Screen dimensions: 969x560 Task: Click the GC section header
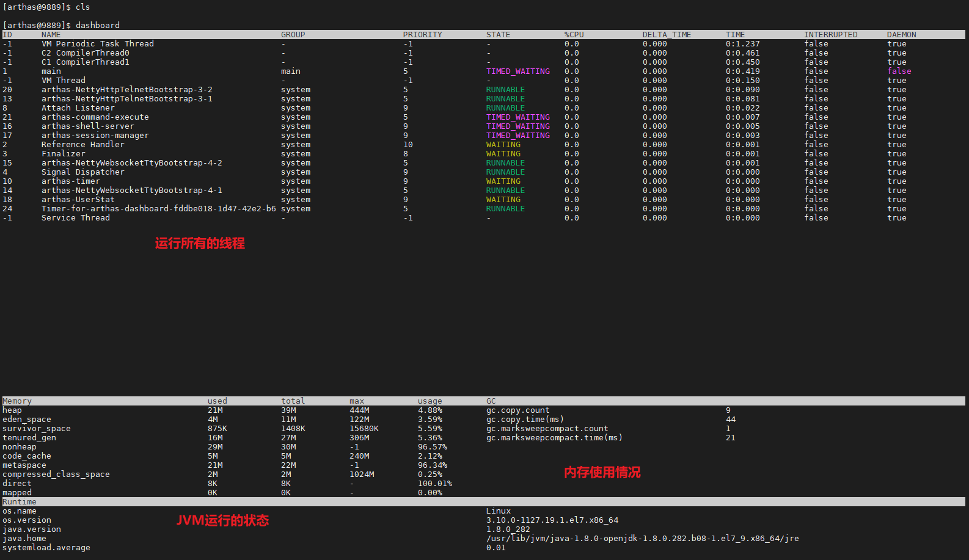[491, 401]
